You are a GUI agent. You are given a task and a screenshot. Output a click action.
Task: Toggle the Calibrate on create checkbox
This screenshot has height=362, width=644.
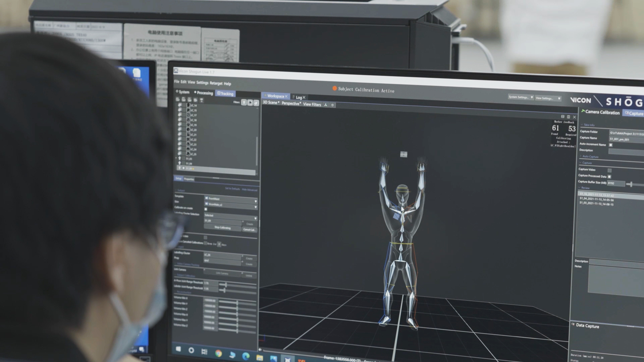click(206, 209)
